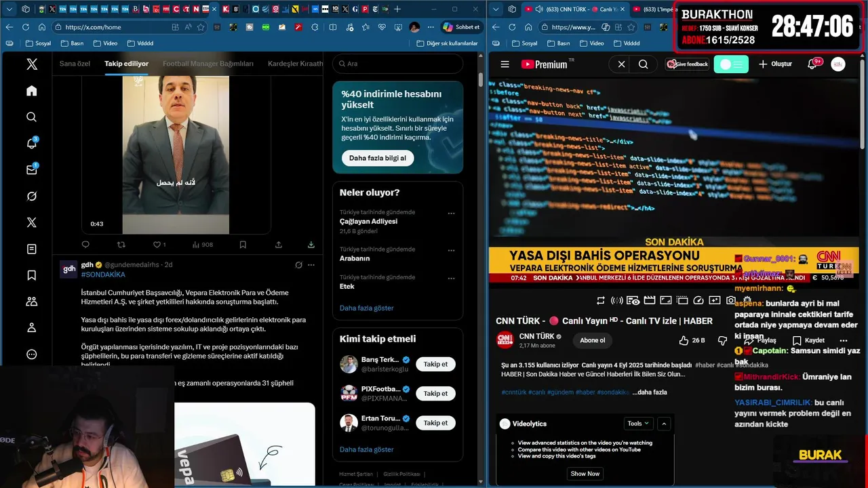Open Arabanın trending topic

pos(355,258)
